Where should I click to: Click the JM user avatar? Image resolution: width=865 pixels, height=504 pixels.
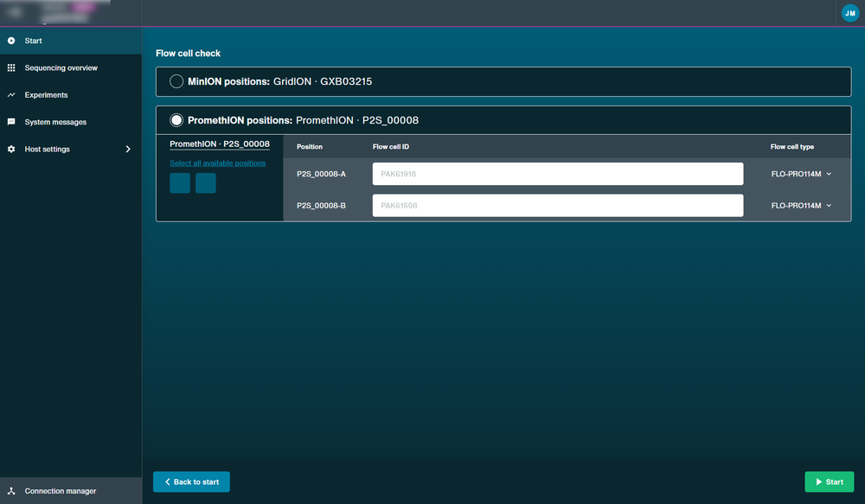click(850, 13)
